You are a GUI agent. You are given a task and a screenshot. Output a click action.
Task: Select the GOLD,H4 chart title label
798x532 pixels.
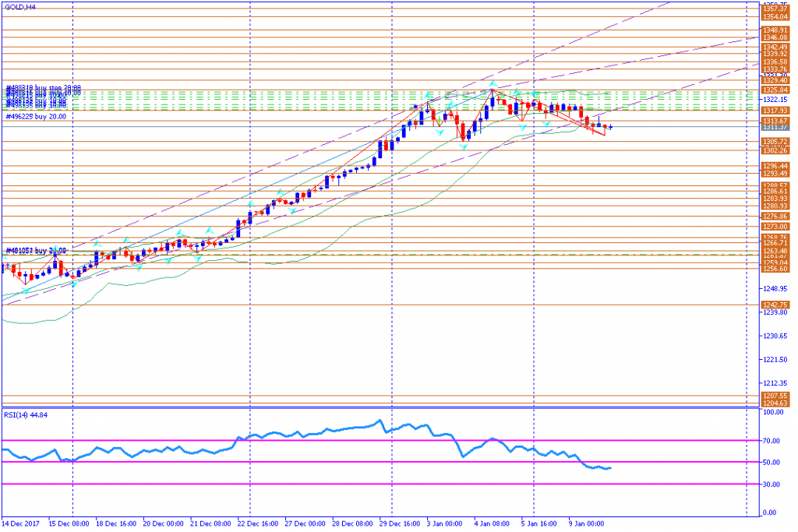[20, 7]
